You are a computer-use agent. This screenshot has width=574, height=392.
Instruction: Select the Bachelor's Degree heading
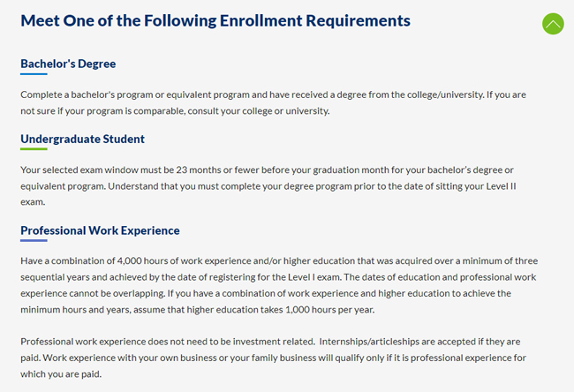[68, 64]
